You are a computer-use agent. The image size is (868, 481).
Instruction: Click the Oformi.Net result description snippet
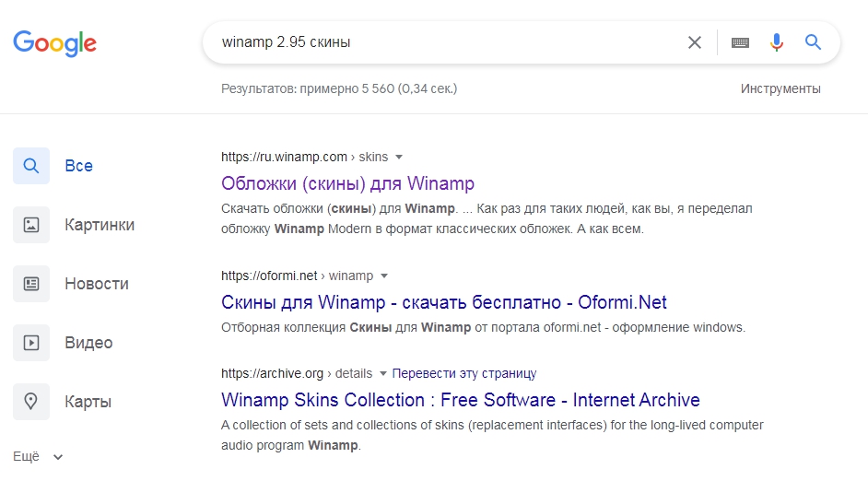(x=483, y=328)
